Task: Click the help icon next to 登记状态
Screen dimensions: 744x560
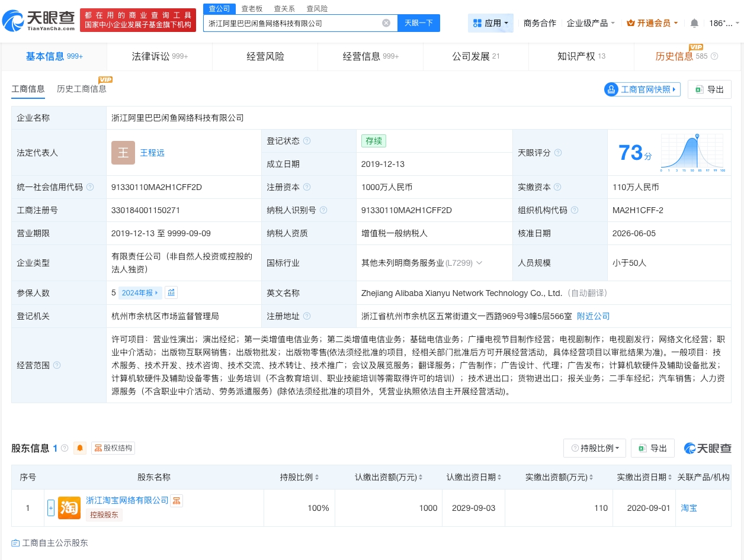Action: (x=307, y=141)
